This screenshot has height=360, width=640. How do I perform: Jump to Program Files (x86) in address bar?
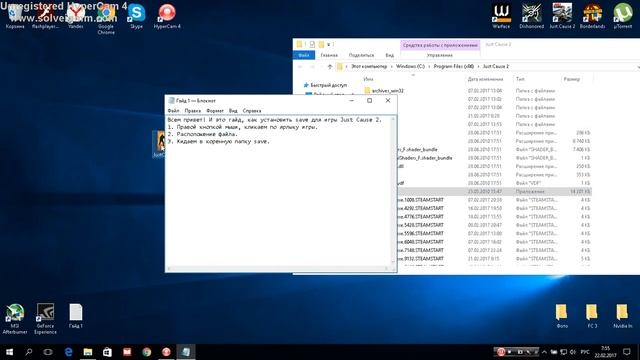[454, 67]
